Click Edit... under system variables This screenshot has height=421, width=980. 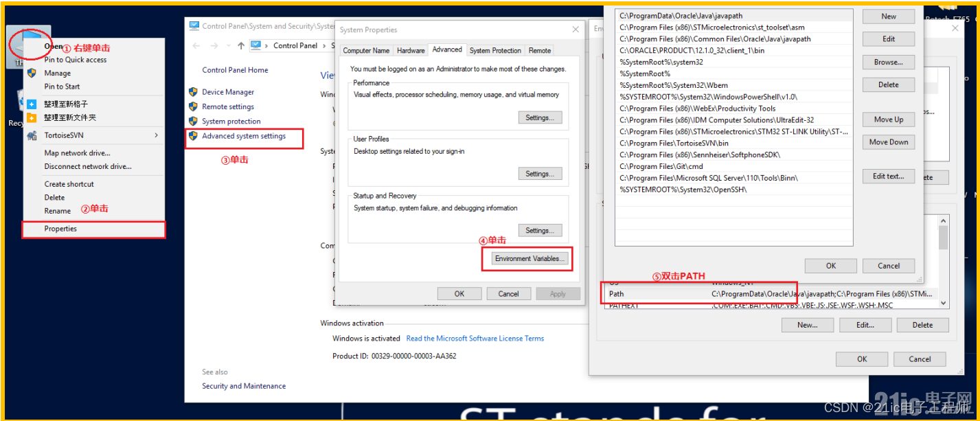(865, 325)
